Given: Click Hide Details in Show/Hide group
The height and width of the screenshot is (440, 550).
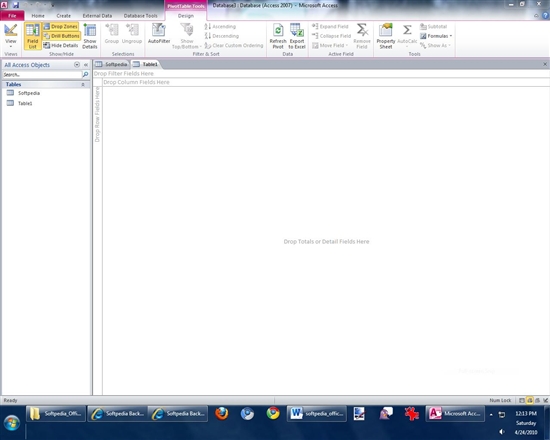Looking at the screenshot, I should pos(61,45).
